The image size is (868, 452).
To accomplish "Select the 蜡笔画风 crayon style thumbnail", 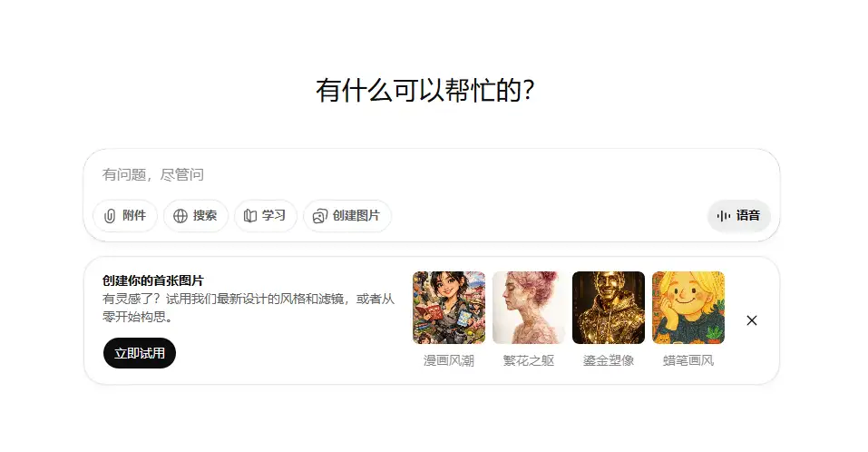I will coord(688,308).
